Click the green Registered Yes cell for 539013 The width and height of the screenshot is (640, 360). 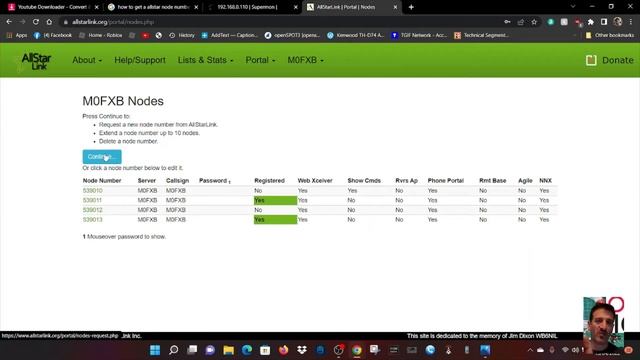pos(276,220)
